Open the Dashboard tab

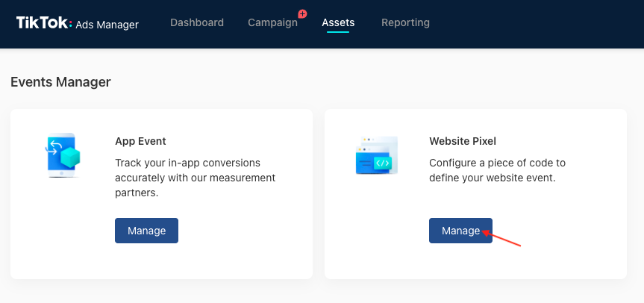[197, 22]
